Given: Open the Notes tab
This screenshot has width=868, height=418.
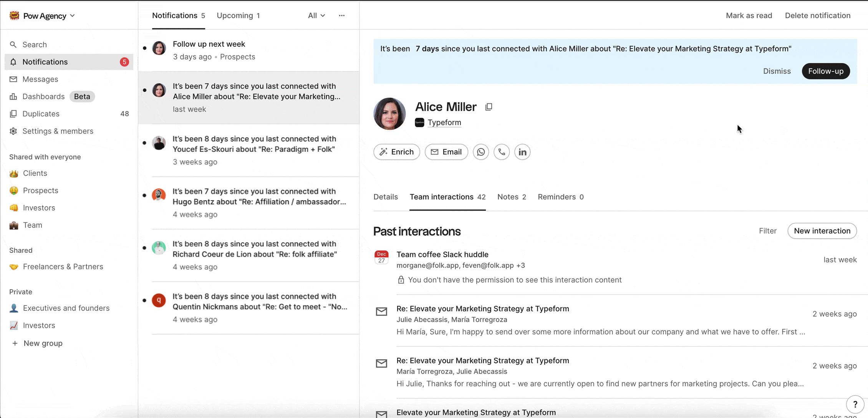Looking at the screenshot, I should [x=512, y=197].
